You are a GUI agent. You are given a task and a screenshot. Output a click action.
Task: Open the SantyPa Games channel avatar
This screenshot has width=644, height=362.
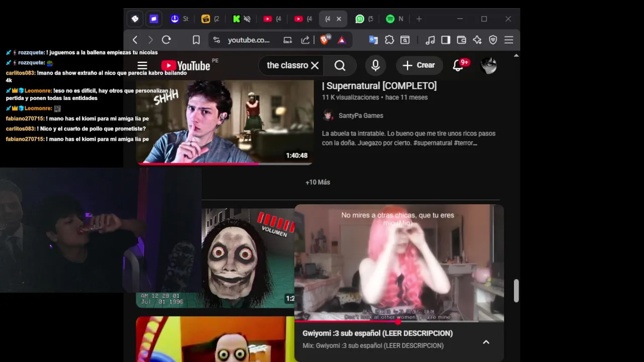pyautogui.click(x=328, y=116)
